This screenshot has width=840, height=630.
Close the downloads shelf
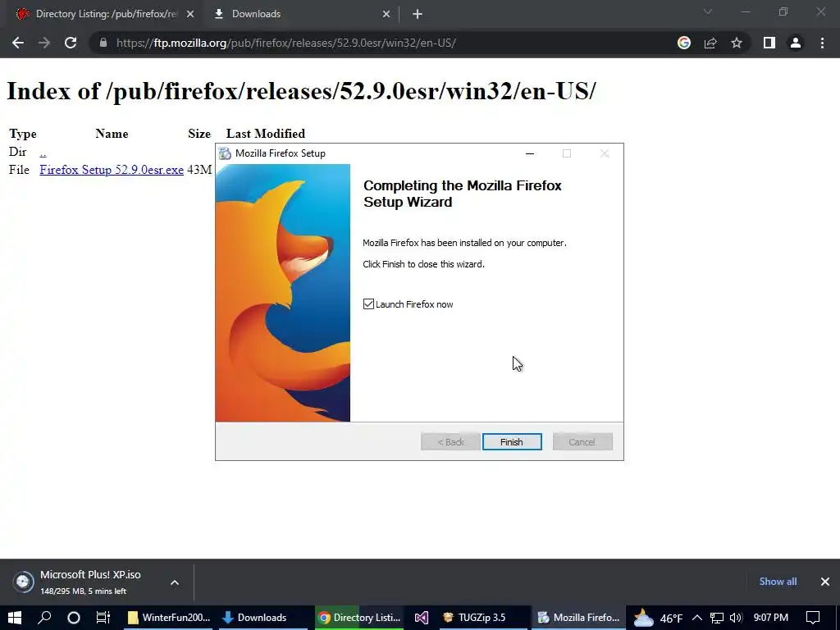[x=825, y=582]
